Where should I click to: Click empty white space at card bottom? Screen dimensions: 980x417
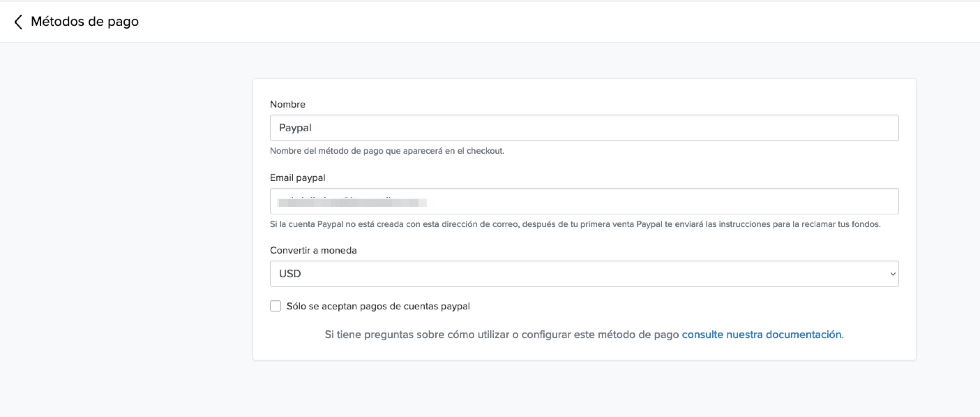tap(584, 351)
